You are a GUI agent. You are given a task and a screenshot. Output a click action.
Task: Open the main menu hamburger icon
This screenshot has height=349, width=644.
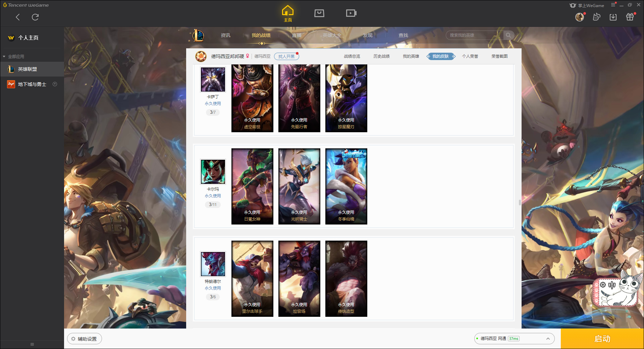(x=613, y=5)
